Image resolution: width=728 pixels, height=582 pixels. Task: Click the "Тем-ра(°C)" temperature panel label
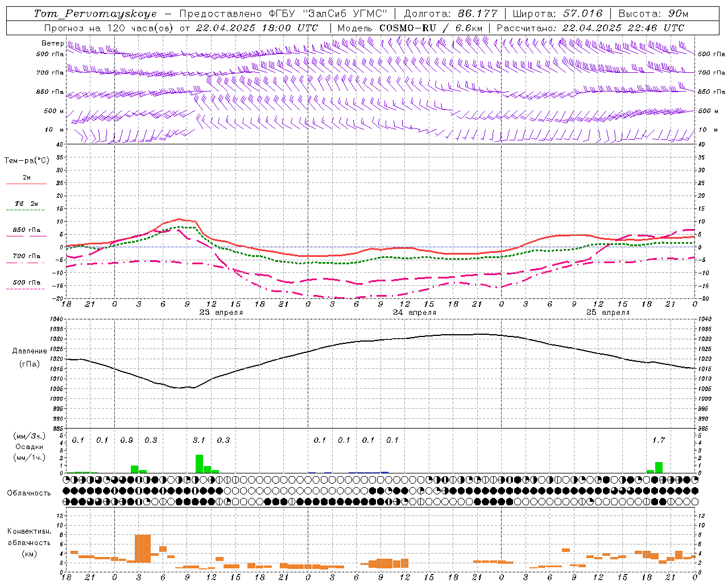[27, 161]
